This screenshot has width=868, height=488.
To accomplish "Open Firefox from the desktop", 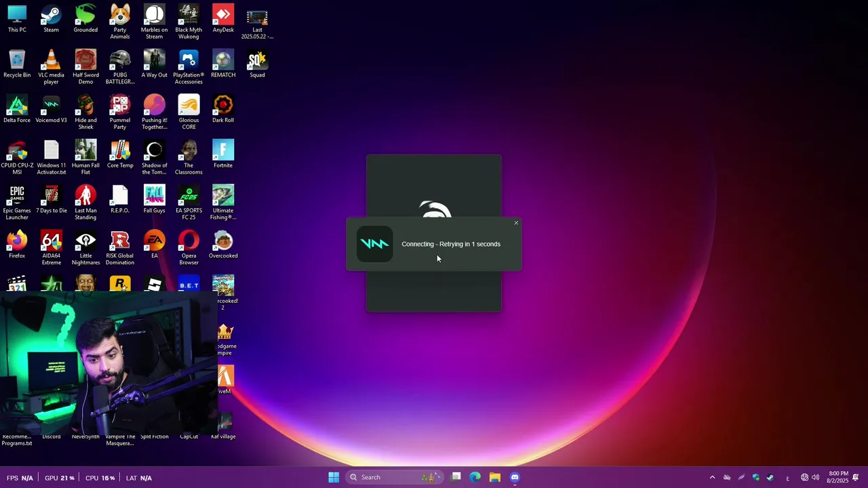I will tap(17, 245).
